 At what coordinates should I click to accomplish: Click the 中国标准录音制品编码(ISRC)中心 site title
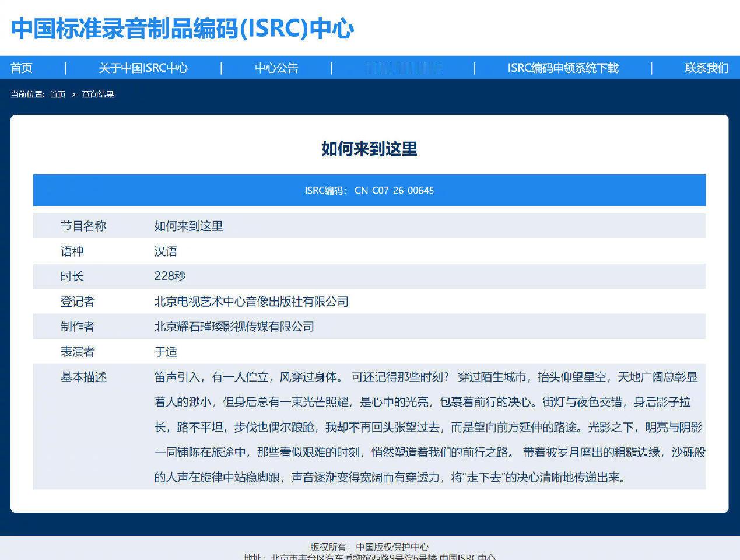click(x=183, y=29)
